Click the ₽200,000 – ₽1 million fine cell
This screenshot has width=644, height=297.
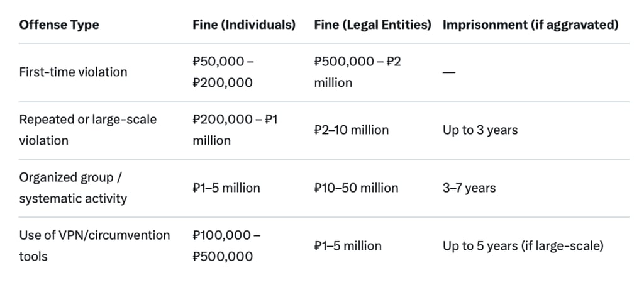(x=235, y=130)
